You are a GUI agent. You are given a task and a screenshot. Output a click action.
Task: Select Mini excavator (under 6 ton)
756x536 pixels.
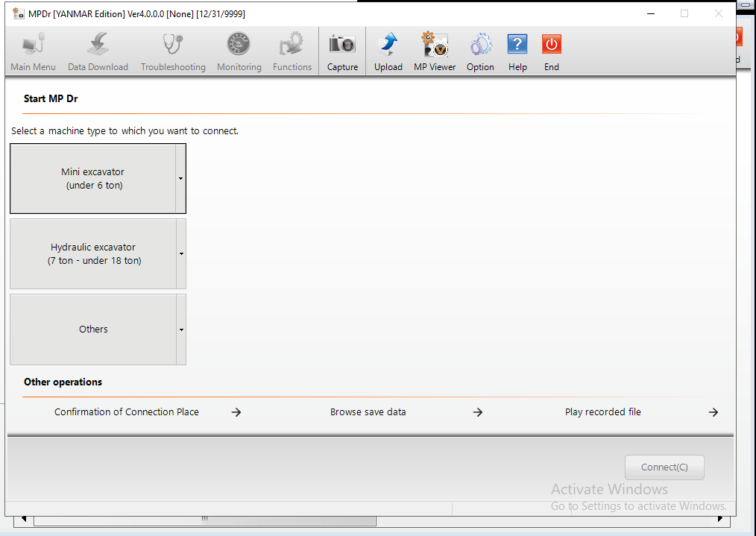pyautogui.click(x=93, y=178)
